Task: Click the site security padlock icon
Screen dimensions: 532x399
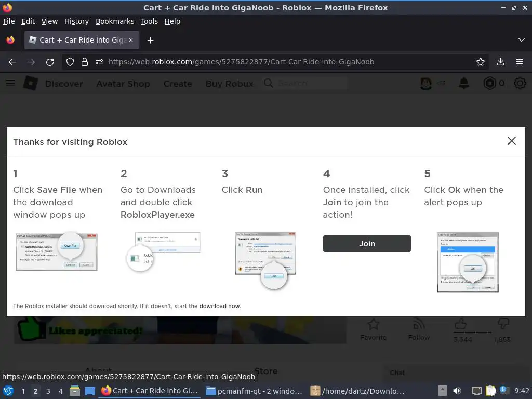Action: click(x=85, y=62)
